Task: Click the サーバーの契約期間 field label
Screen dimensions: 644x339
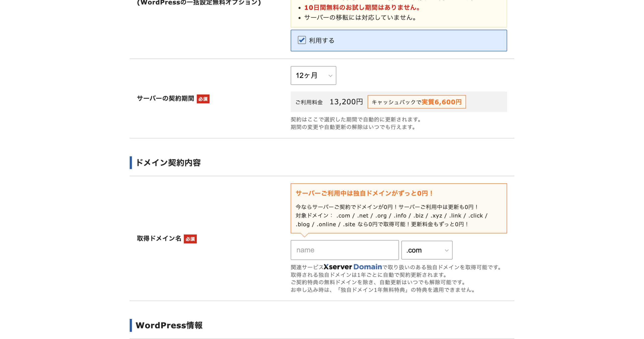Action: [165, 98]
